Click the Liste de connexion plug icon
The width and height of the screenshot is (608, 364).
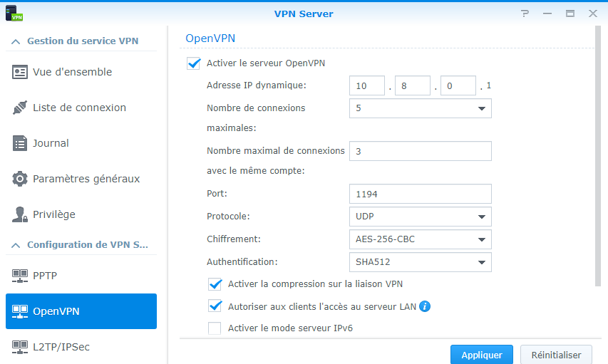pyautogui.click(x=20, y=108)
